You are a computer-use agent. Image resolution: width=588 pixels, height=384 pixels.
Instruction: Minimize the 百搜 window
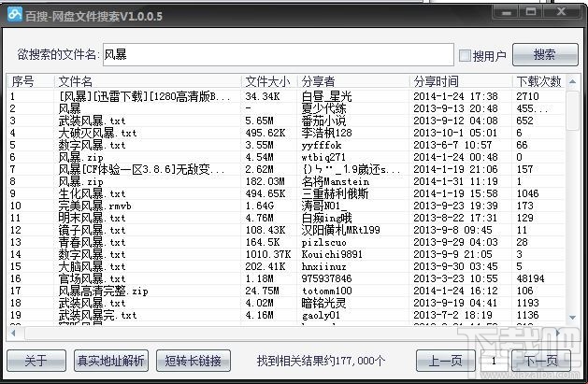[507, 12]
